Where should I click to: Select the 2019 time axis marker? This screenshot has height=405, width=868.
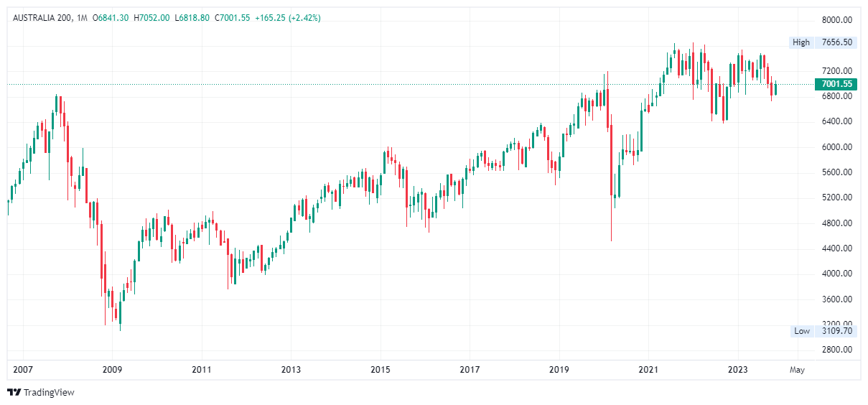click(x=559, y=370)
